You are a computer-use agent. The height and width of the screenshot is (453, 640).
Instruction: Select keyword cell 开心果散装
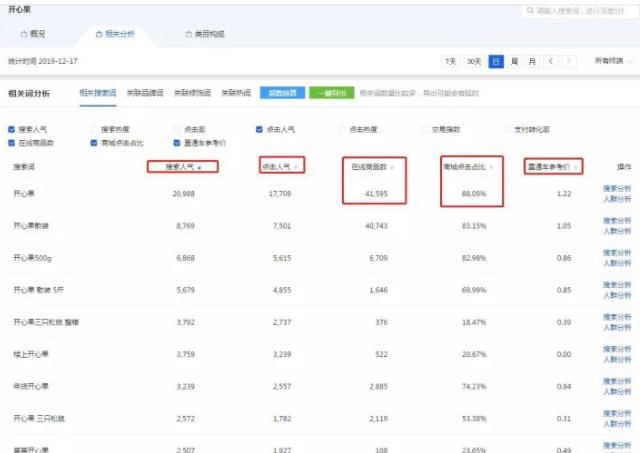click(31, 226)
